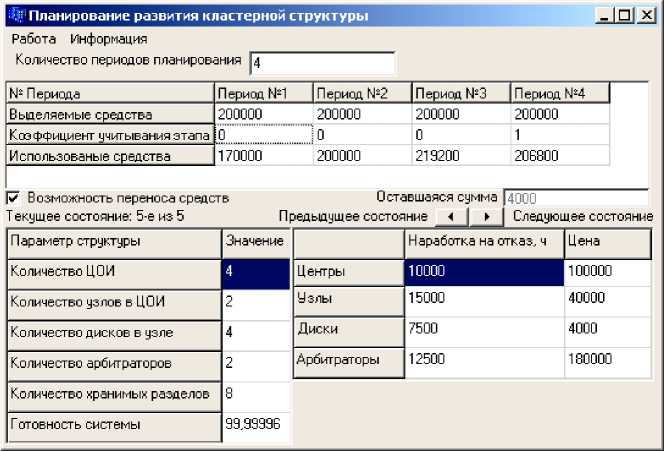Toggle Возможность переноса средств checkbox
The image size is (664, 451).
pyautogui.click(x=14, y=198)
